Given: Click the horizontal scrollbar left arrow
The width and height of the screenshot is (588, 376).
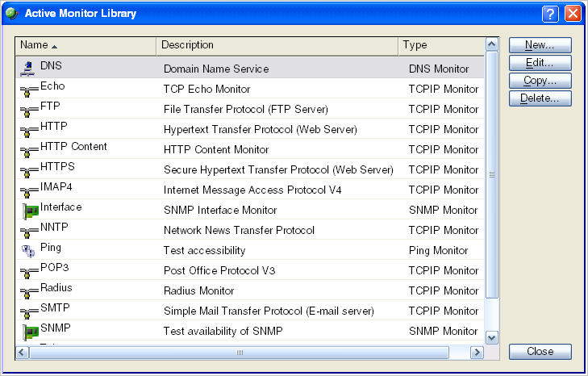Looking at the screenshot, I should [22, 353].
